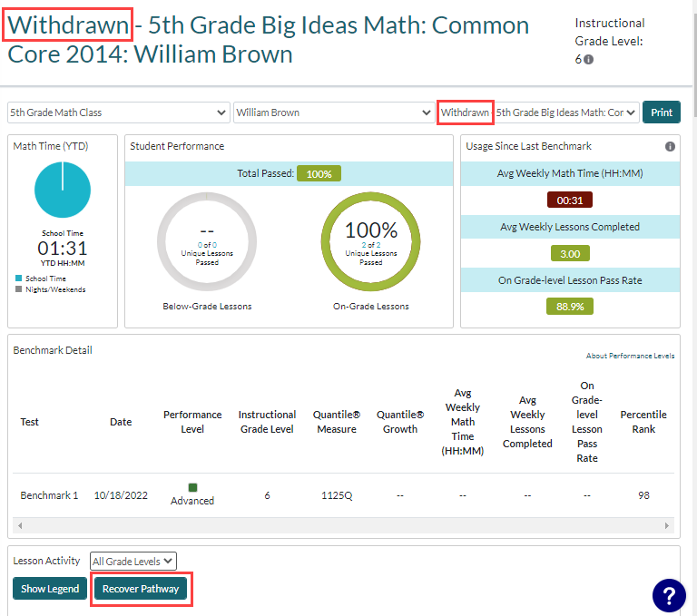This screenshot has height=616, width=697.
Task: Open the help question mark button
Action: pos(669,595)
